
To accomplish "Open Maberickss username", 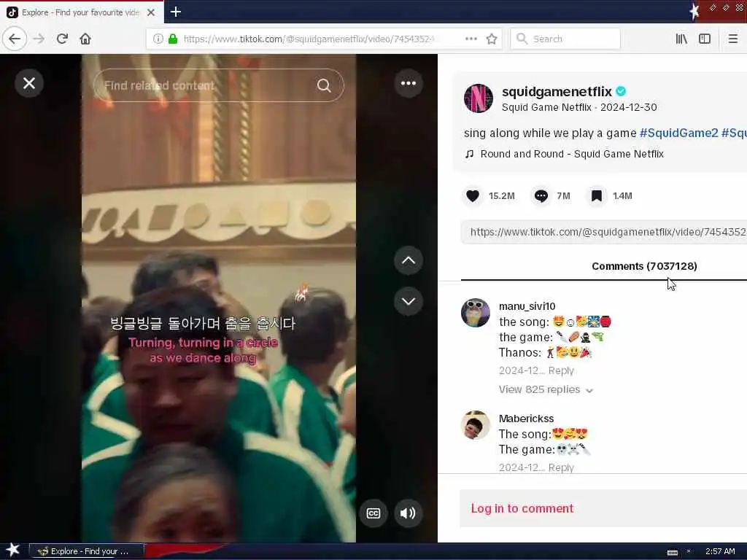I will click(526, 419).
